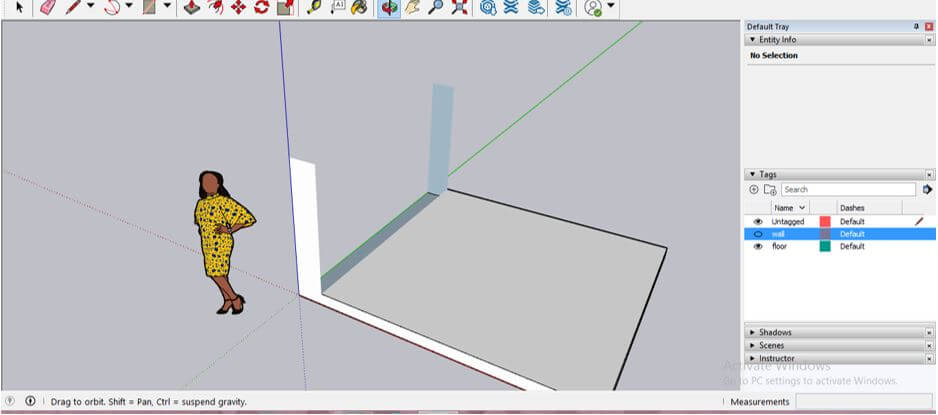This screenshot has width=938, height=415.
Task: Open the Extension Manager
Action: point(563,7)
